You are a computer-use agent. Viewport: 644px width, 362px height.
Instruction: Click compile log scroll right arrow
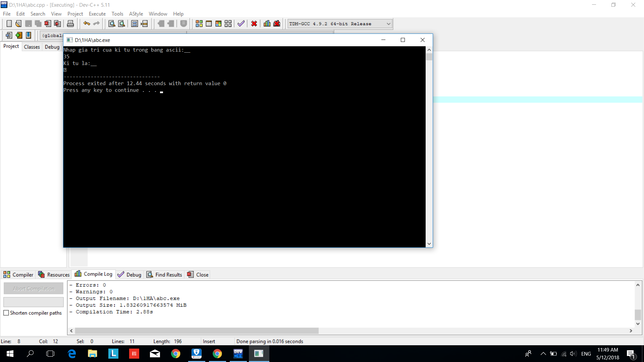[631, 331]
